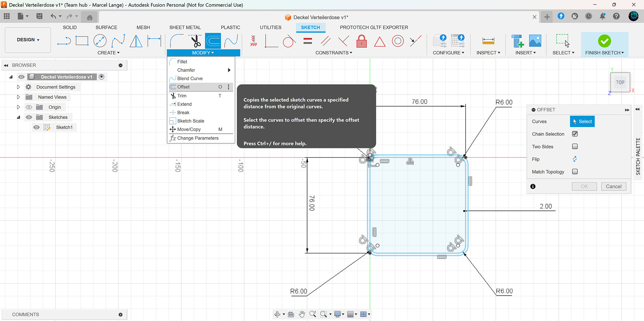The height and width of the screenshot is (321, 644).
Task: Switch to the SOLID tab
Action: (x=70, y=28)
